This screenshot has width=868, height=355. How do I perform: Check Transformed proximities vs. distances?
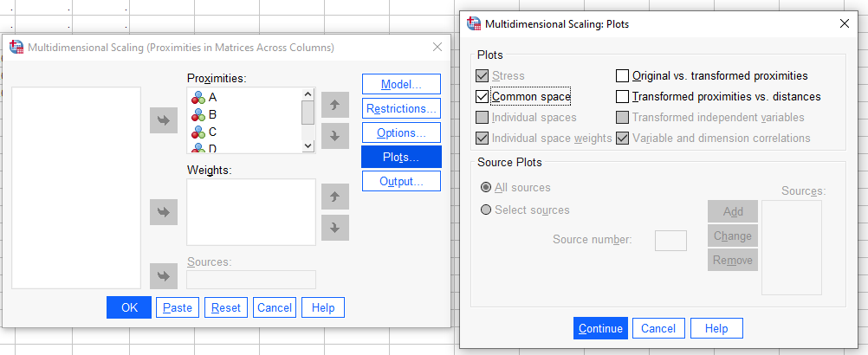[623, 97]
